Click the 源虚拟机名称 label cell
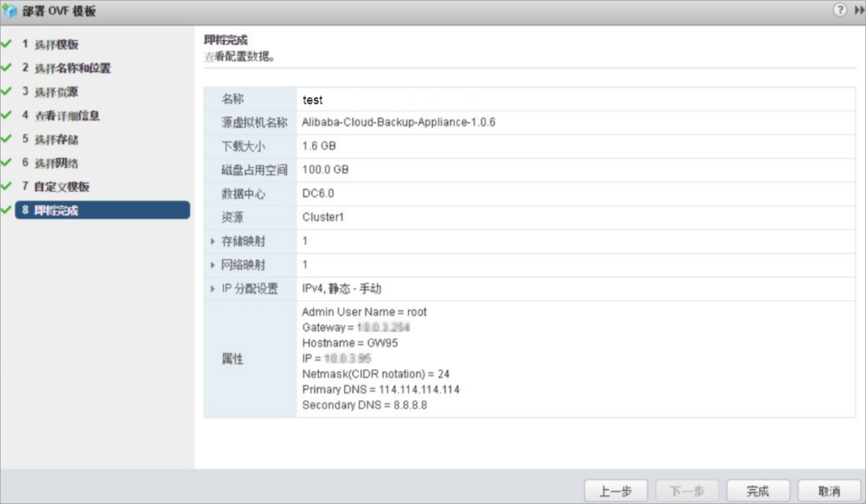The image size is (866, 504). click(250, 123)
